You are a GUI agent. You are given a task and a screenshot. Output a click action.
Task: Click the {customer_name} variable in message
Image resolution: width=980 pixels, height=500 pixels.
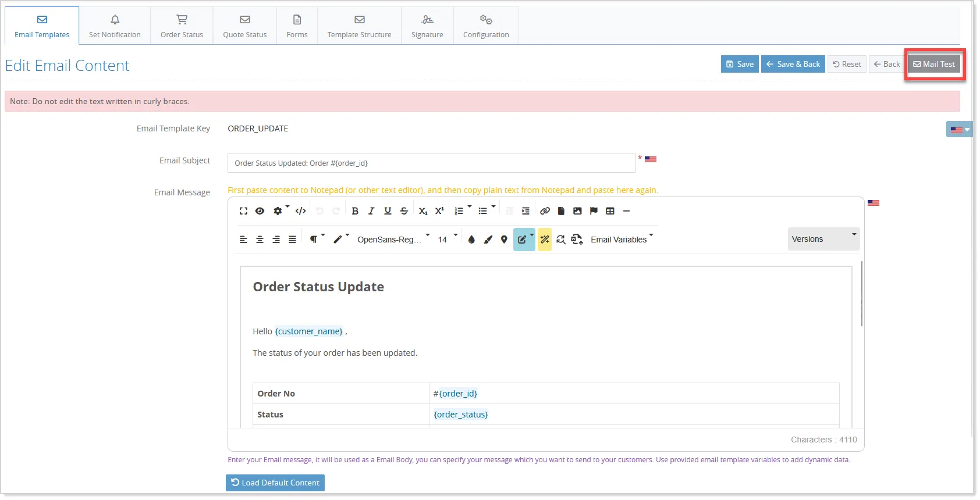(x=309, y=331)
